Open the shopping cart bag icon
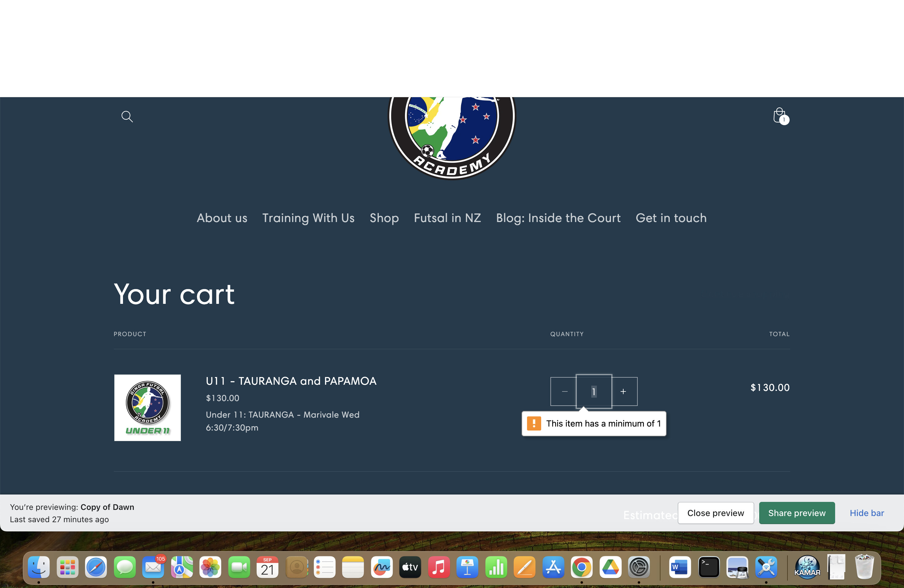This screenshot has height=588, width=904. click(779, 115)
